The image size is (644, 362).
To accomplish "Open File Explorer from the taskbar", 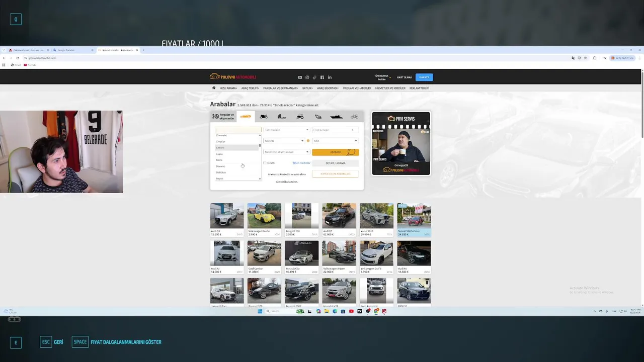I will pyautogui.click(x=327, y=311).
